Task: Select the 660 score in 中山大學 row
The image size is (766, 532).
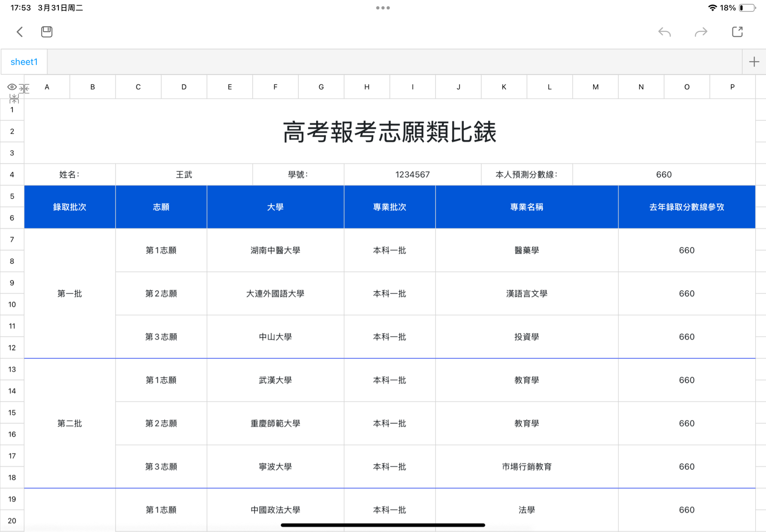Action: point(687,337)
